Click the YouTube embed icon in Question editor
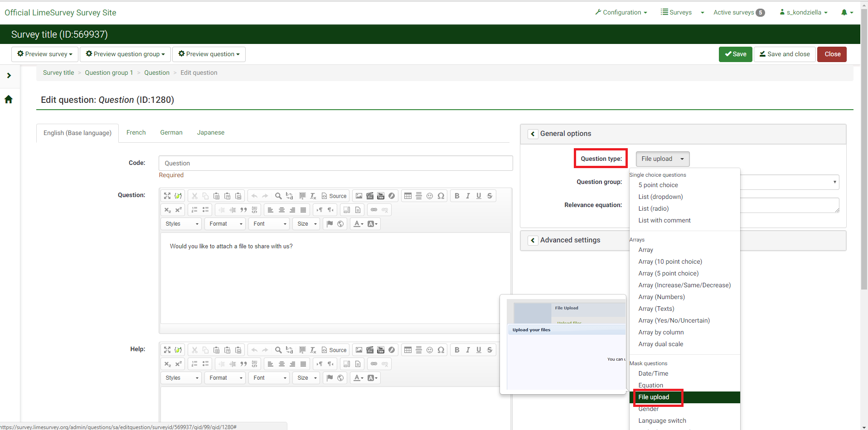The width and height of the screenshot is (868, 430). point(381,196)
